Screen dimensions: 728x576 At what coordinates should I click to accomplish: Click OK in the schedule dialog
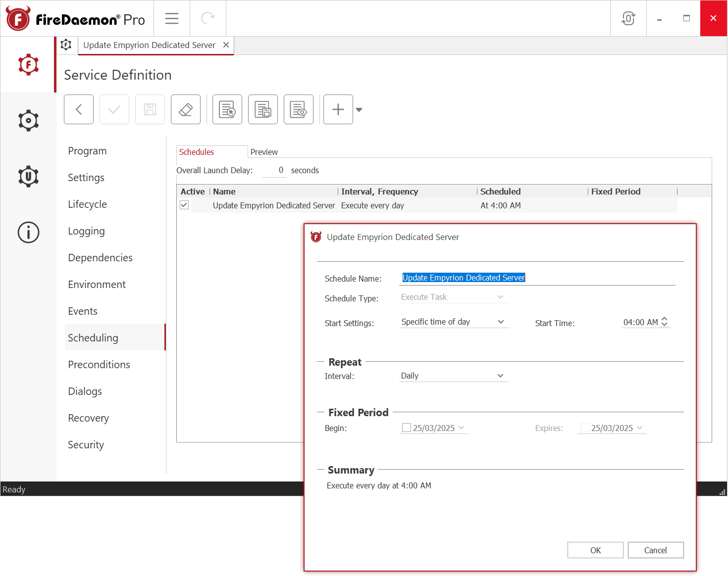(x=595, y=550)
